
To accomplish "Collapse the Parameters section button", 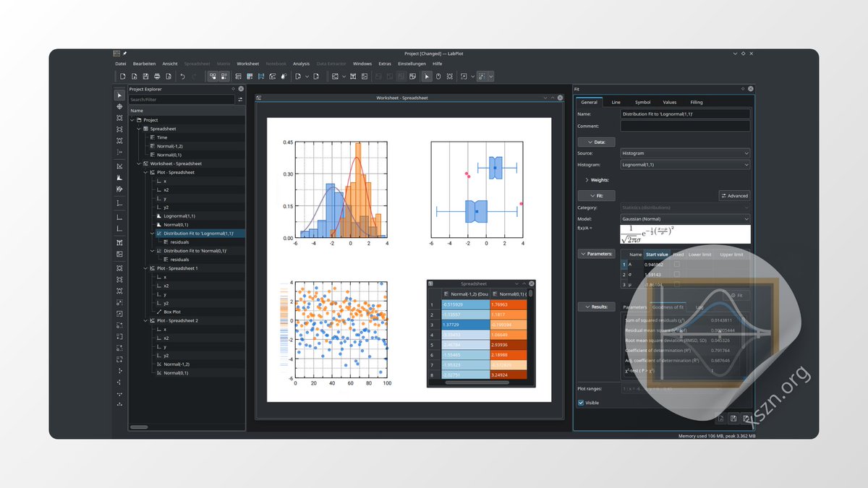I will [597, 254].
